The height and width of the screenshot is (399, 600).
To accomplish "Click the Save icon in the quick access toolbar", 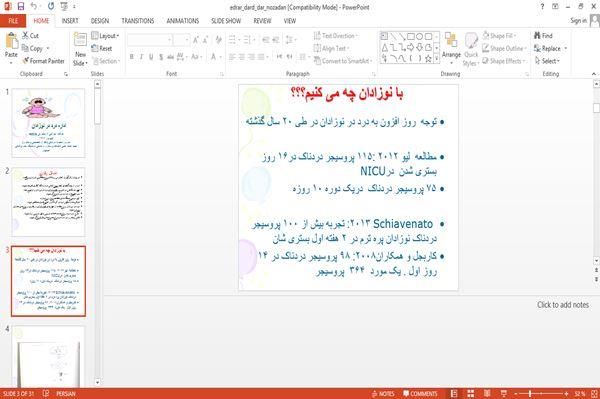I will [x=21, y=6].
